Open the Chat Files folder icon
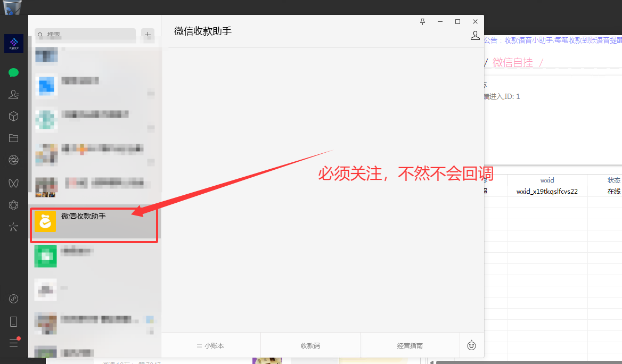Screen dimensions: 622x364 [13, 138]
